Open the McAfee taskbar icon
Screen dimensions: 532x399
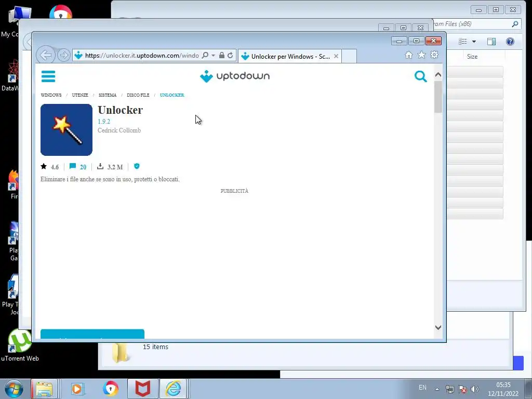[x=143, y=389]
